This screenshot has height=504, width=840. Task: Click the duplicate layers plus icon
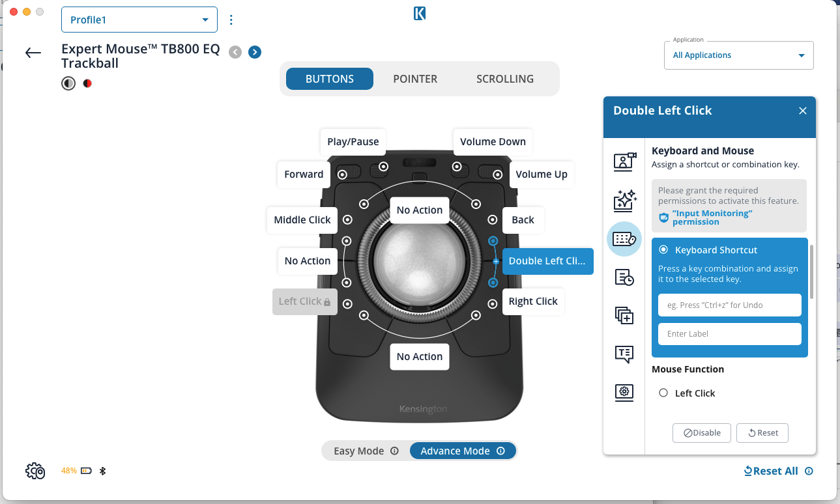624,316
